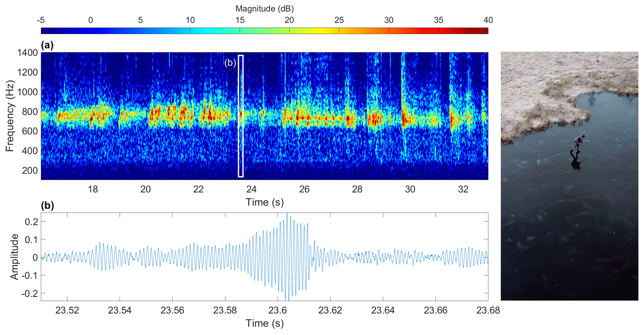
Task: Select the bold "(b)" panel label above the waveform
Action: tap(47, 205)
